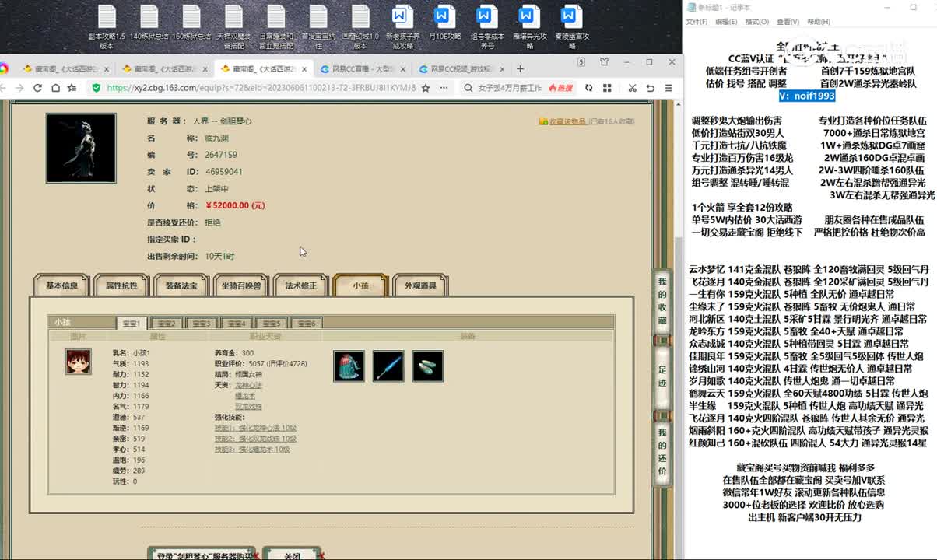Screen dimensions: 937x560
Task: Click the 足迹 side button
Action: click(x=662, y=376)
